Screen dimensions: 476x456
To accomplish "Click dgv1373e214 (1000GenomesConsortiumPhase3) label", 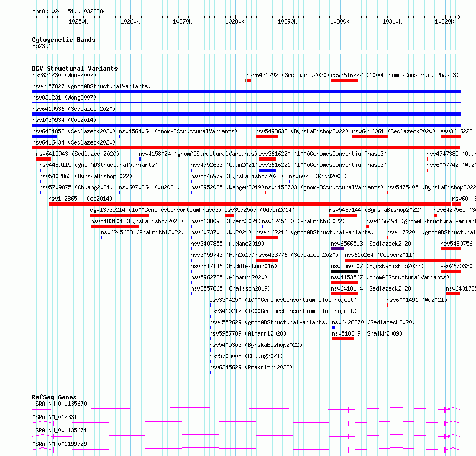I will click(156, 210).
